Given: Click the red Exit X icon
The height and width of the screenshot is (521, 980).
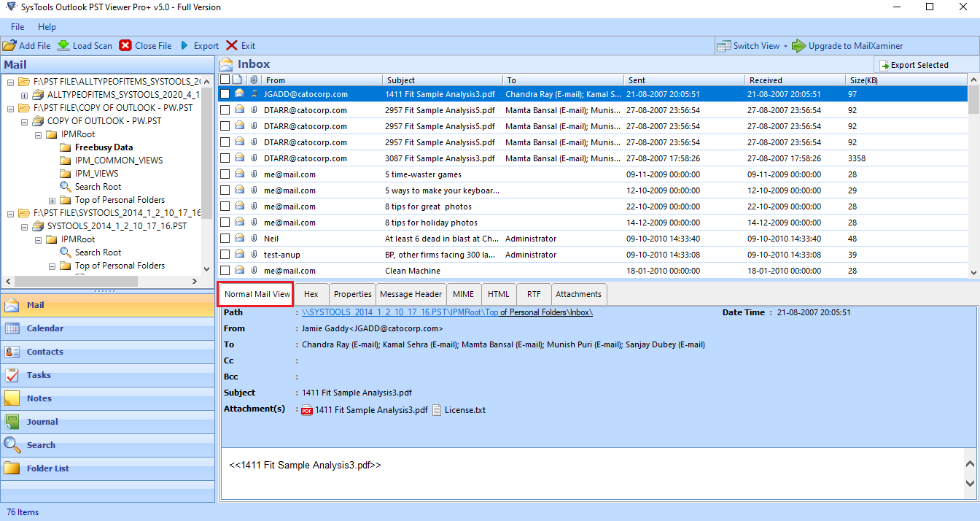Looking at the screenshot, I should pyautogui.click(x=232, y=45).
